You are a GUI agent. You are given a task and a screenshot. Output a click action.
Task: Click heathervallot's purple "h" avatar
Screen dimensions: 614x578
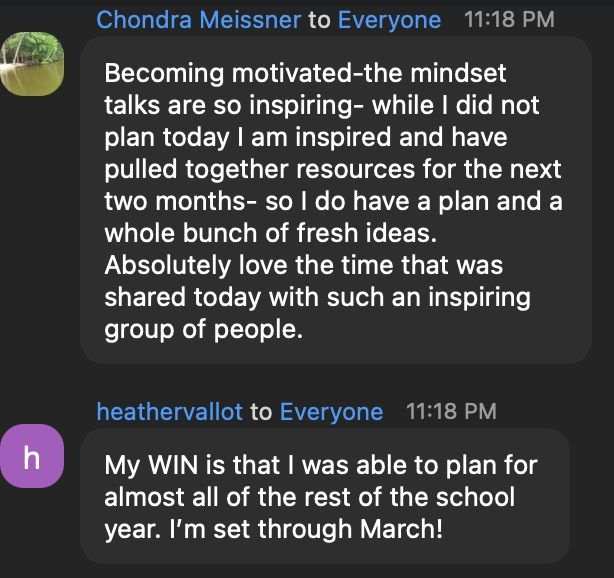pyautogui.click(x=32, y=458)
